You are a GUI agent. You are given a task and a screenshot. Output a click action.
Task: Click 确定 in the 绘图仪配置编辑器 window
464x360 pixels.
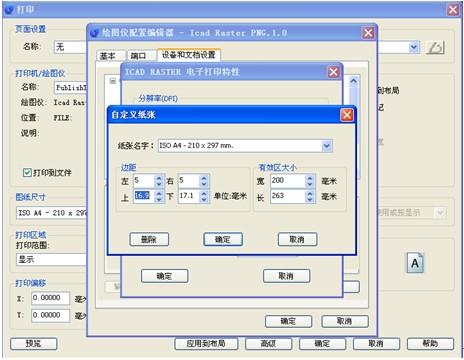pos(288,321)
